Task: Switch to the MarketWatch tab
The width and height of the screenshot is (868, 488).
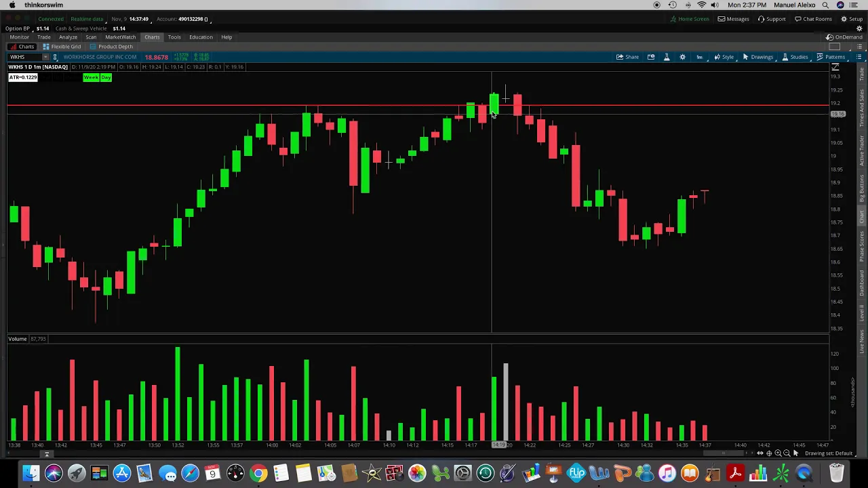Action: (x=120, y=37)
